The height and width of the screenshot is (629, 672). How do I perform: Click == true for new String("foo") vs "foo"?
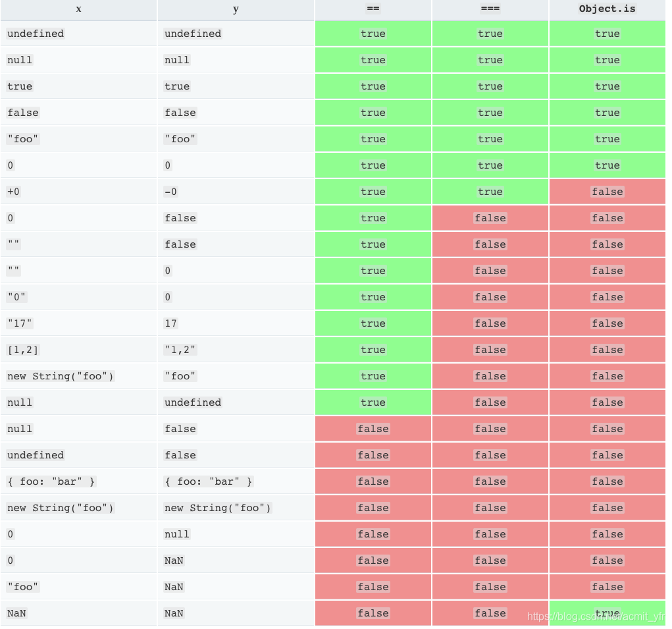coord(373,376)
